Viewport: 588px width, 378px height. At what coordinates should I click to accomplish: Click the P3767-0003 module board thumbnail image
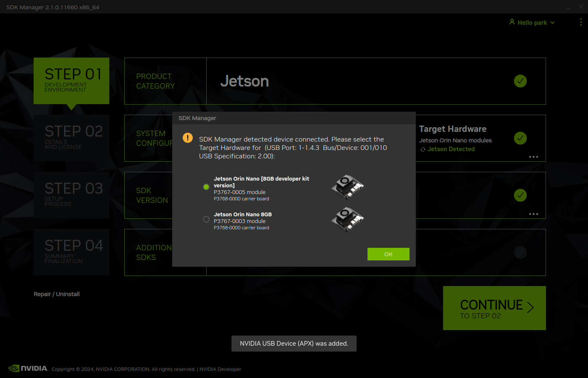click(x=348, y=219)
